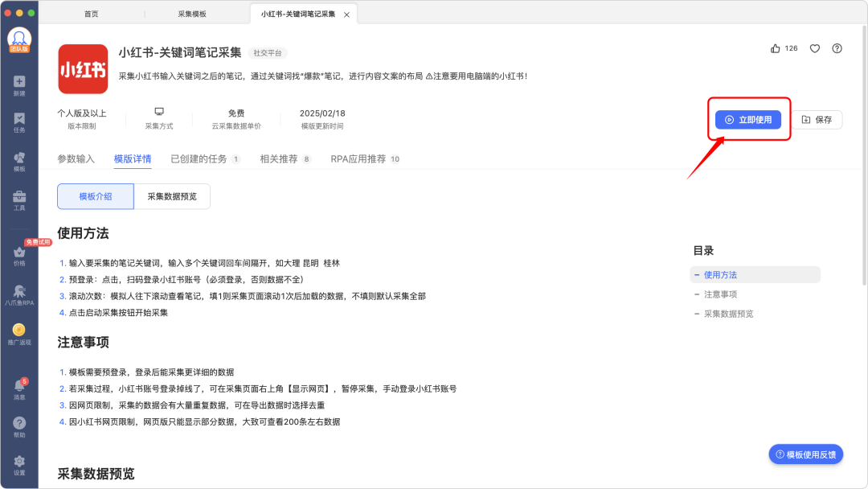Click the 使用方法 heading
Image resolution: width=868 pixels, height=489 pixels.
(x=83, y=233)
